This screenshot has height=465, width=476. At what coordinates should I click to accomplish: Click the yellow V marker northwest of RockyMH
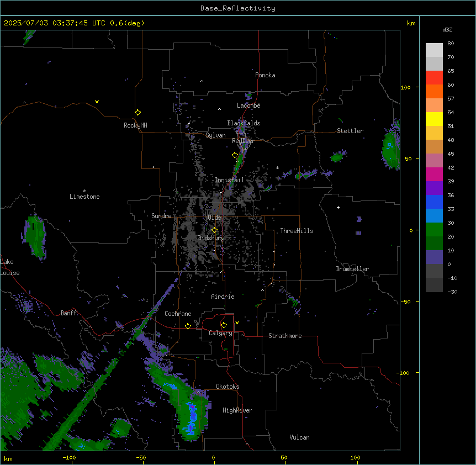click(x=97, y=102)
